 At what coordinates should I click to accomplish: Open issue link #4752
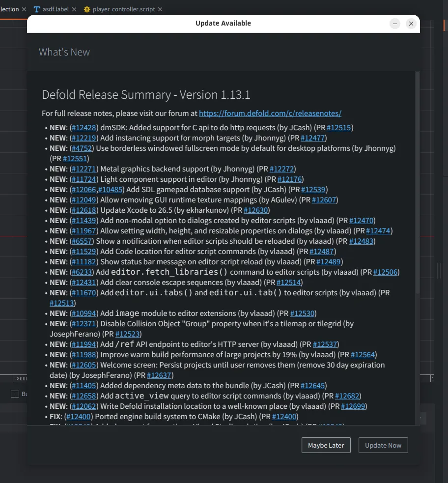(82, 148)
